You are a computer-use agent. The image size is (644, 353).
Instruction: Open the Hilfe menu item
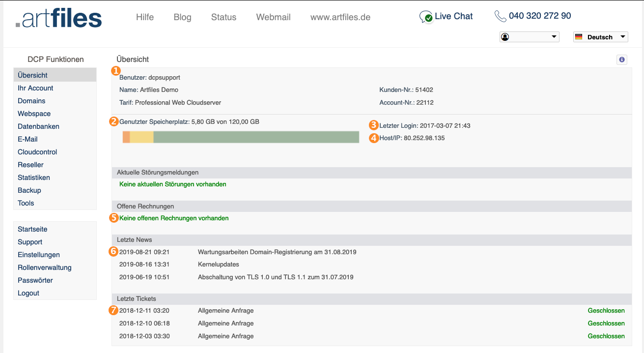point(145,17)
